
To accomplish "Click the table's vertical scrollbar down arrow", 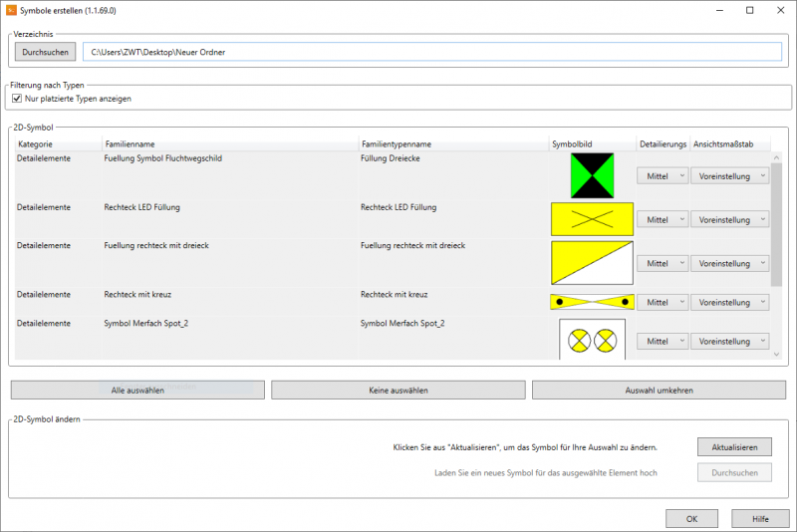I will coord(776,353).
